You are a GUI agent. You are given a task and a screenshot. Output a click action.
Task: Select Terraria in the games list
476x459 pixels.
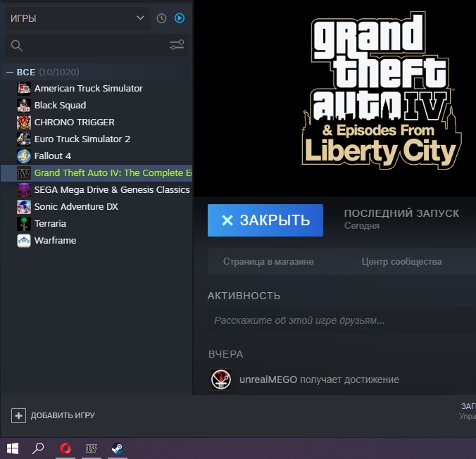pyautogui.click(x=96, y=223)
